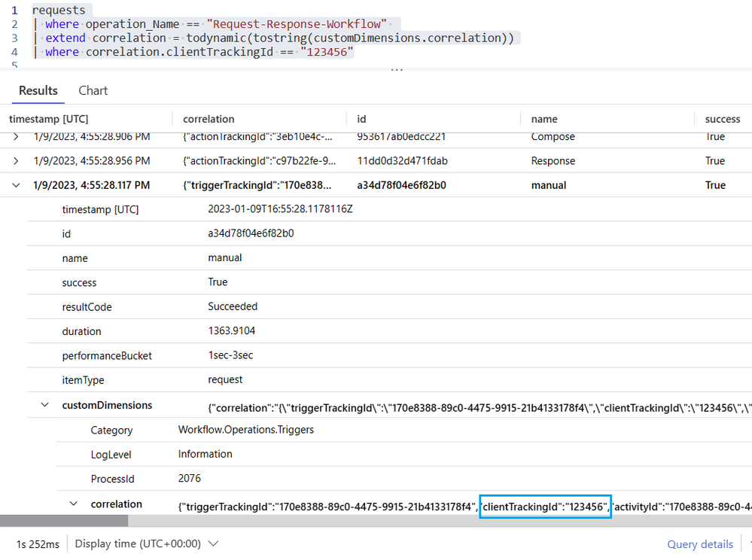This screenshot has height=560, width=752.
Task: Sort by correlation column header
Action: coord(209,119)
